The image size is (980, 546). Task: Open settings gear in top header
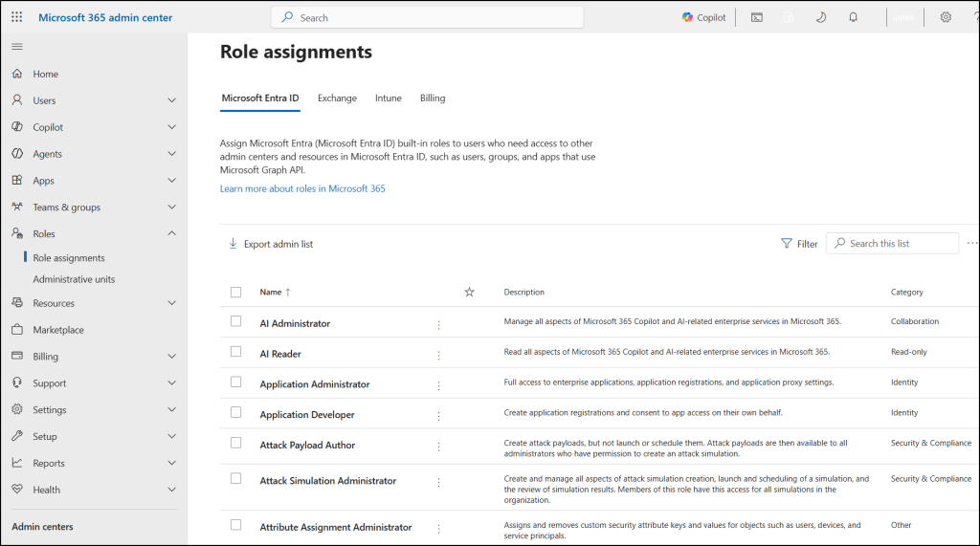tap(946, 17)
